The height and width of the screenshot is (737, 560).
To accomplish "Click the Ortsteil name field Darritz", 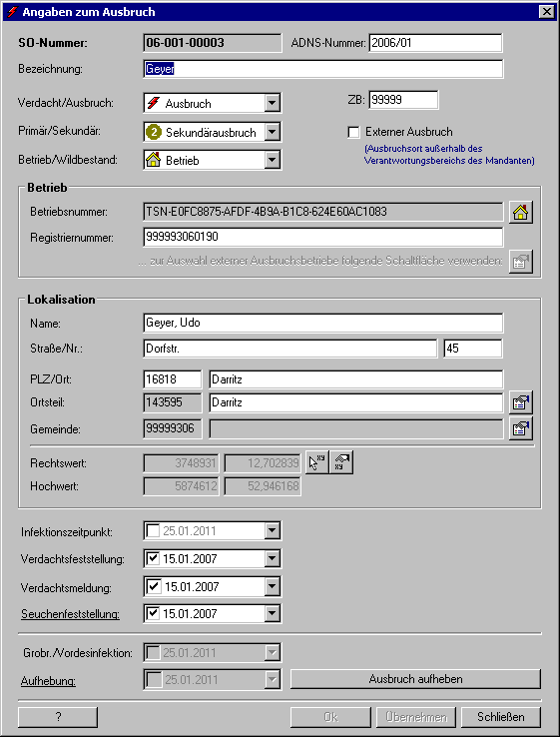I will click(356, 402).
